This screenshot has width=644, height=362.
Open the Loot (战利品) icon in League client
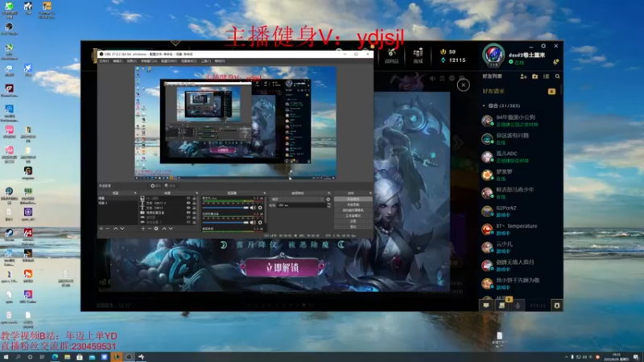coord(391,56)
